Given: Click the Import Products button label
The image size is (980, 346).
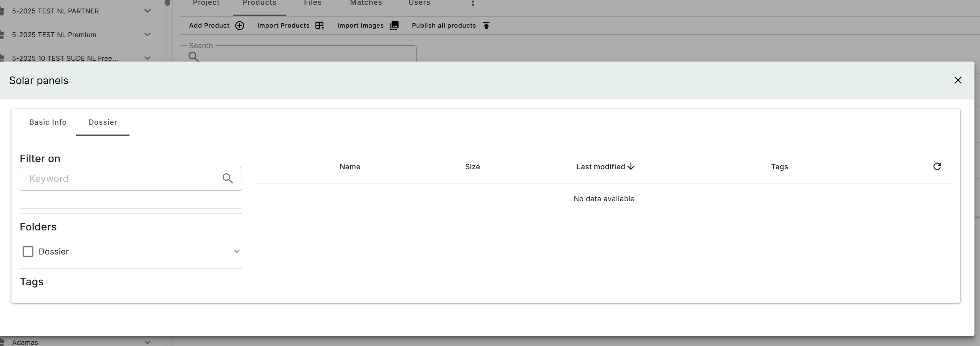Looking at the screenshot, I should coord(283,26).
